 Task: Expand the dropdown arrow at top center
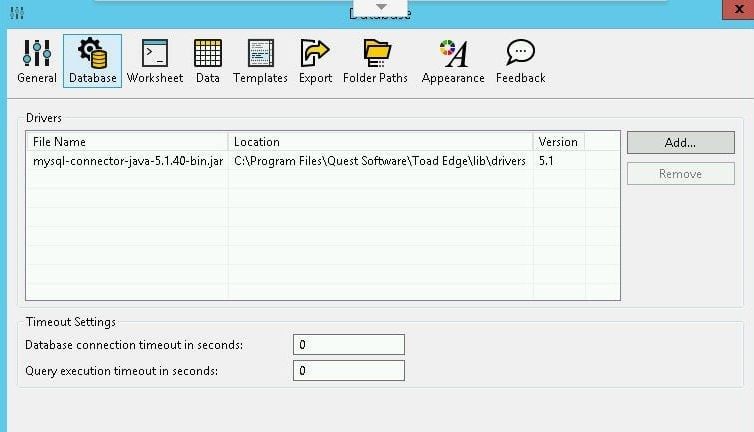click(381, 7)
